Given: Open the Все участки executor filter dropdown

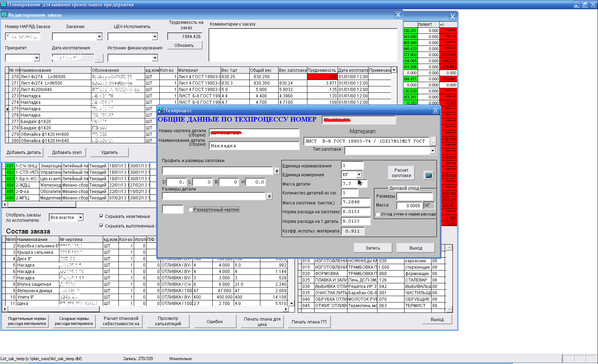Looking at the screenshot, I should click(81, 218).
